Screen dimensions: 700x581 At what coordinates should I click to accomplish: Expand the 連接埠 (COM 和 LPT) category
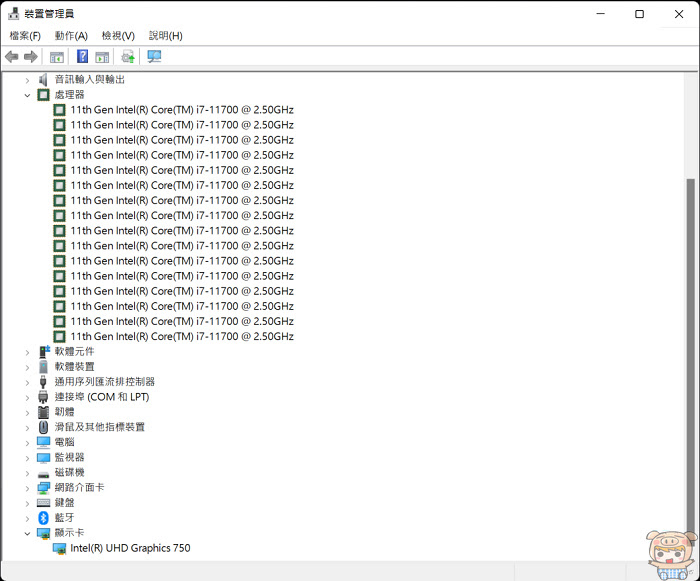(27, 398)
